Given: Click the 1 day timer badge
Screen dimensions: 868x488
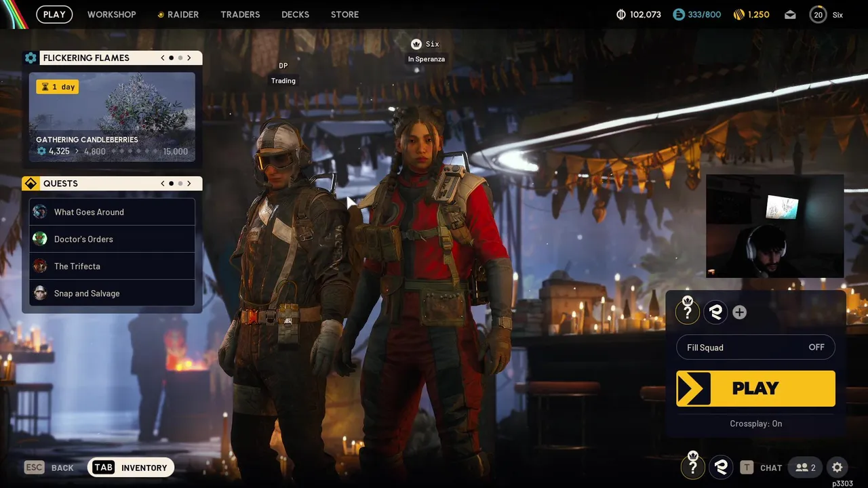Looking at the screenshot, I should 58,87.
